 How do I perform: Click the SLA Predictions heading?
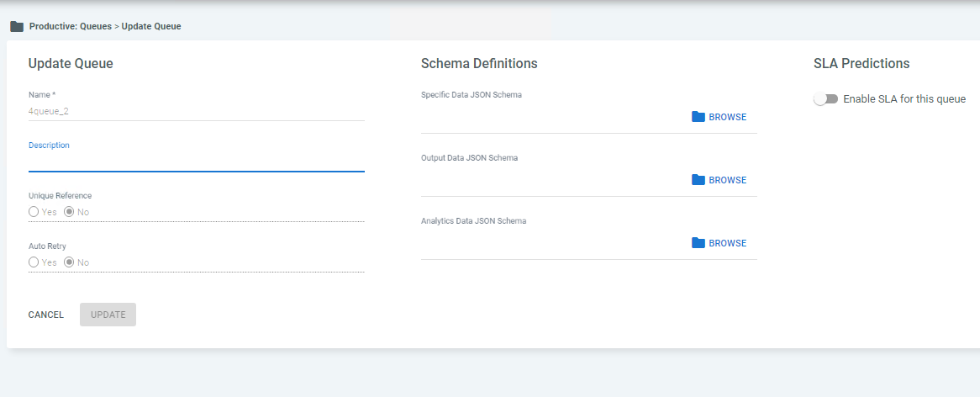861,63
